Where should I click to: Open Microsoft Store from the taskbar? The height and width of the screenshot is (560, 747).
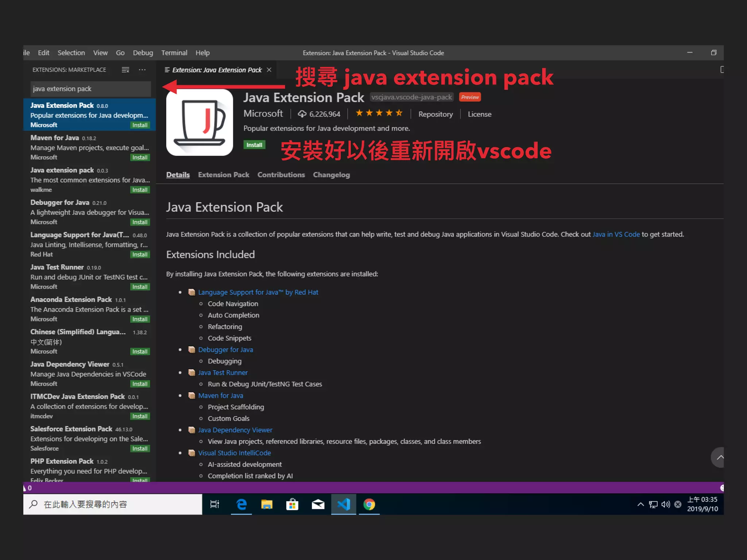coord(292,504)
